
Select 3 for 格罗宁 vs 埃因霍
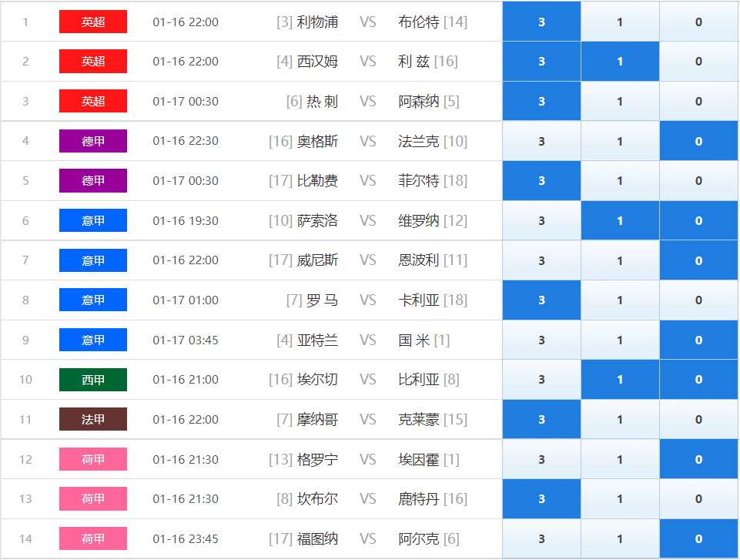(541, 459)
